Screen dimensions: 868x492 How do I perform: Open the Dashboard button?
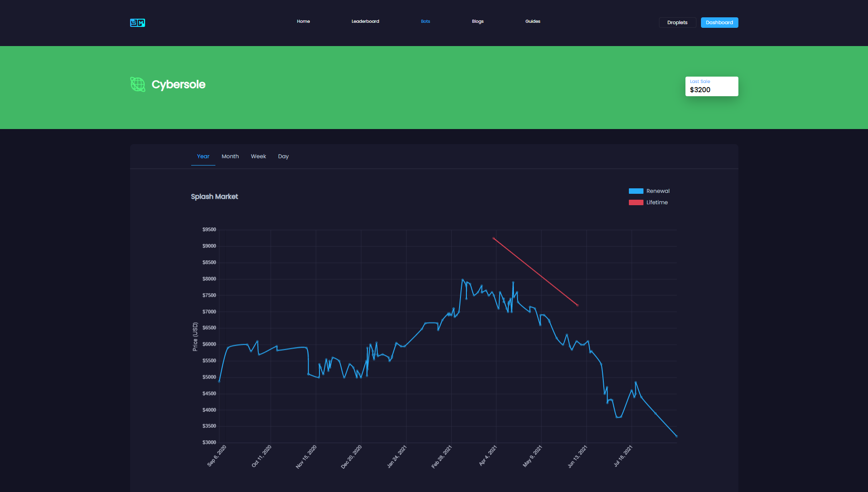[719, 22]
